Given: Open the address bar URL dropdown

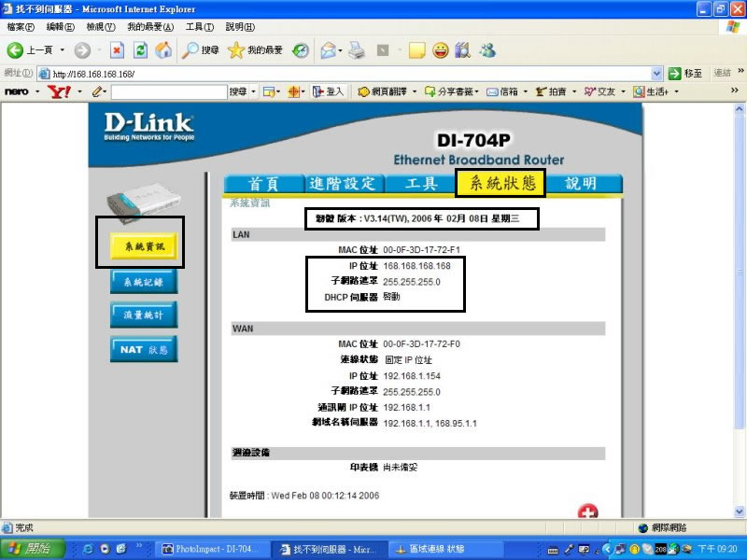Looking at the screenshot, I should click(657, 74).
